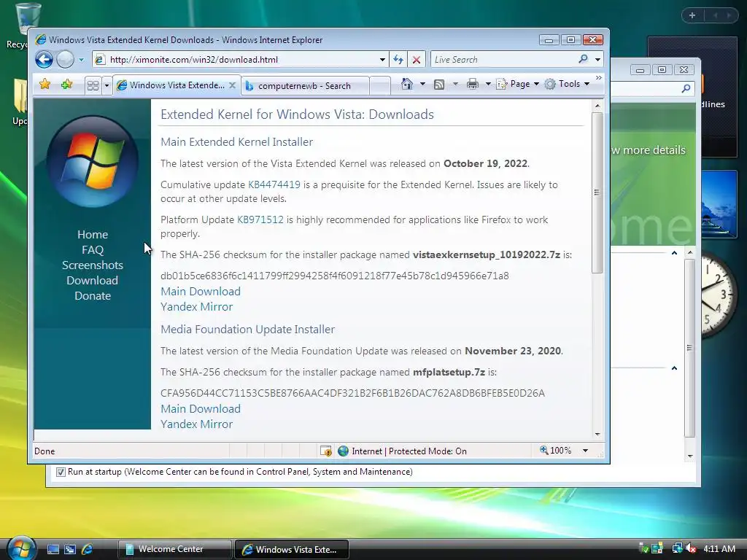The image size is (747, 560).
Task: Go back with the IE Back arrow
Action: (x=44, y=60)
